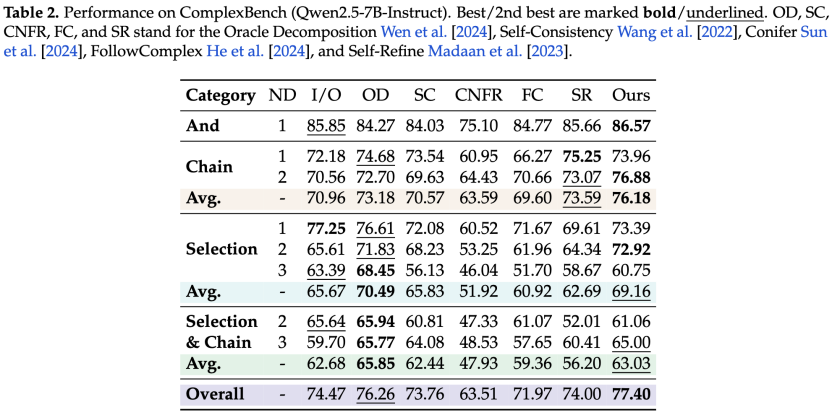Click the ND column header
The height and width of the screenshot is (420, 832).
click(x=283, y=95)
